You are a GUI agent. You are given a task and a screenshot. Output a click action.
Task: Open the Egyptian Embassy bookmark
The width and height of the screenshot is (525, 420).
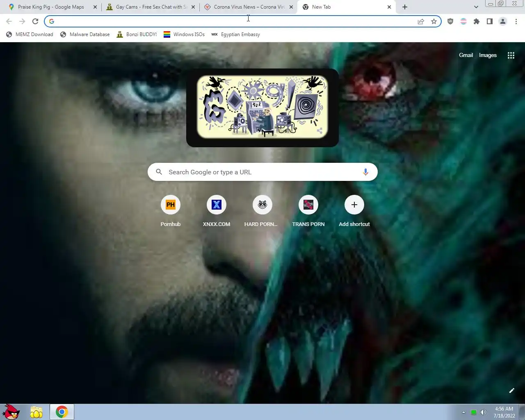235,34
